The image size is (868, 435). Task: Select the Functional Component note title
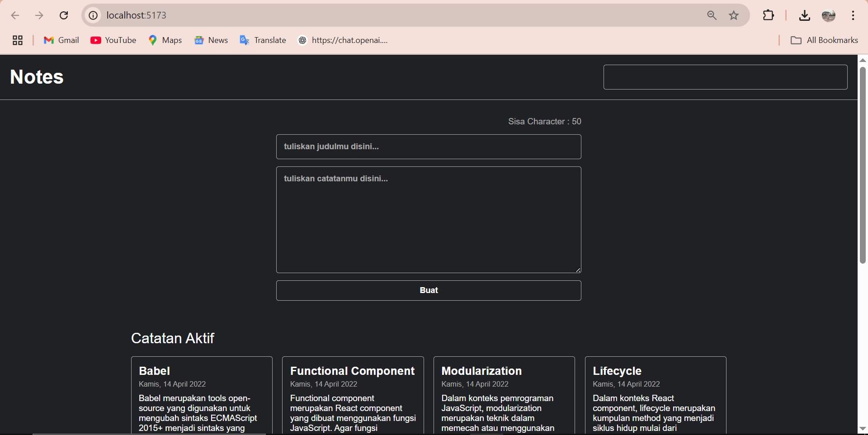point(352,371)
